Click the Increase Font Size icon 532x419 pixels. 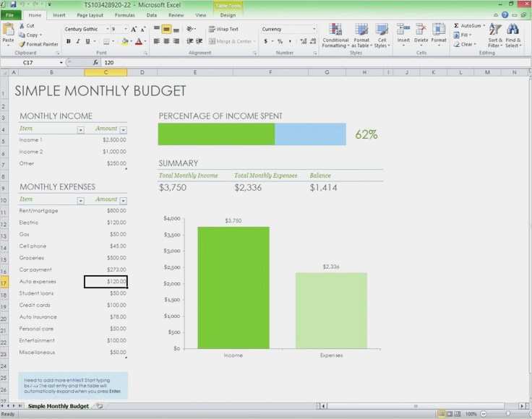pos(134,30)
